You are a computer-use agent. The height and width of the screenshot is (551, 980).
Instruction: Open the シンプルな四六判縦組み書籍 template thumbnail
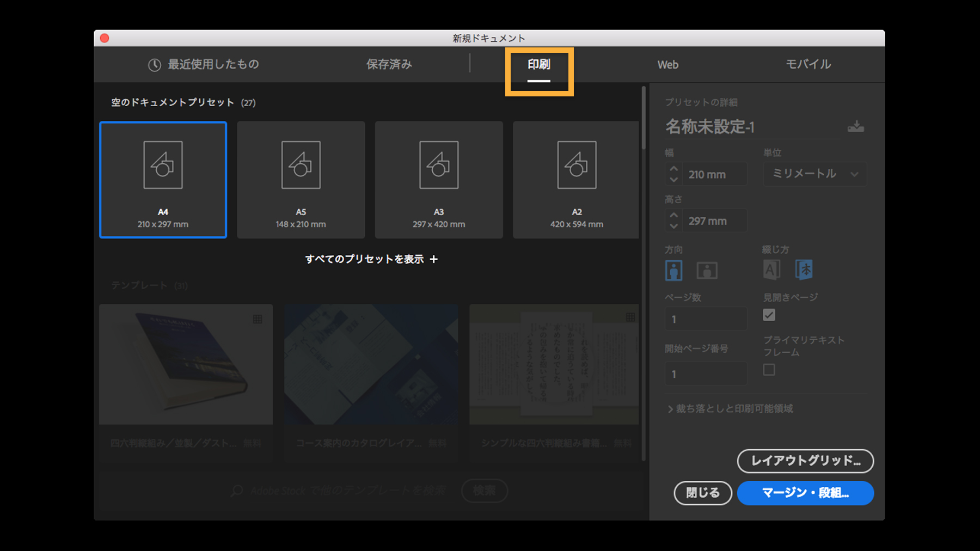[x=554, y=364]
